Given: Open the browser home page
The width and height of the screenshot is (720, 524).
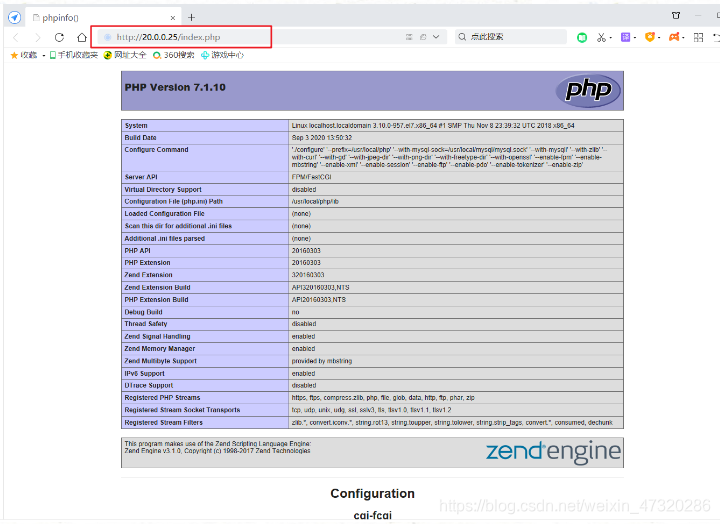Looking at the screenshot, I should tap(82, 37).
